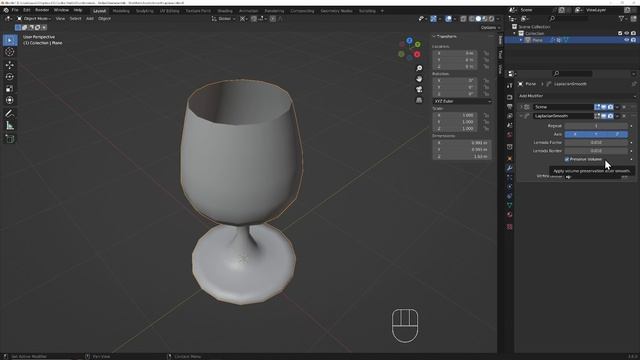Click the Lambda Factor value slider
Viewport: 640px width, 360px height.
click(596, 142)
